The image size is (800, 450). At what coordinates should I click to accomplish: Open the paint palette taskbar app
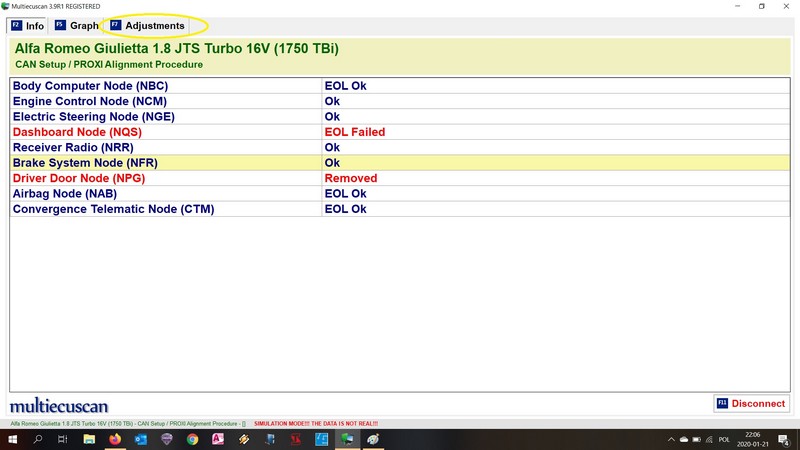(x=373, y=439)
